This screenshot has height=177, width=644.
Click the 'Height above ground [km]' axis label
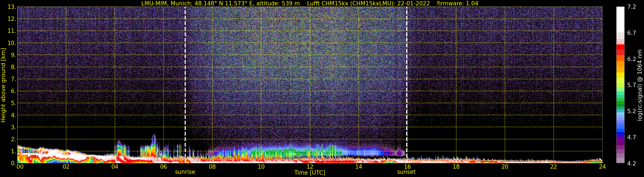pos(3,85)
